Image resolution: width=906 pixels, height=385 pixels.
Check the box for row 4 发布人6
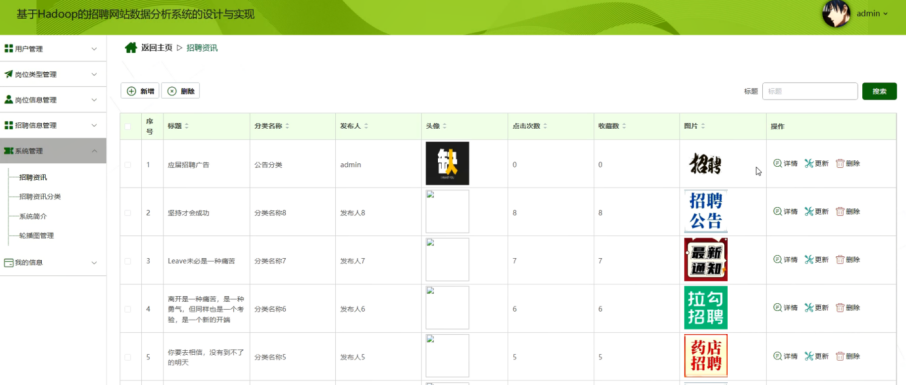128,309
